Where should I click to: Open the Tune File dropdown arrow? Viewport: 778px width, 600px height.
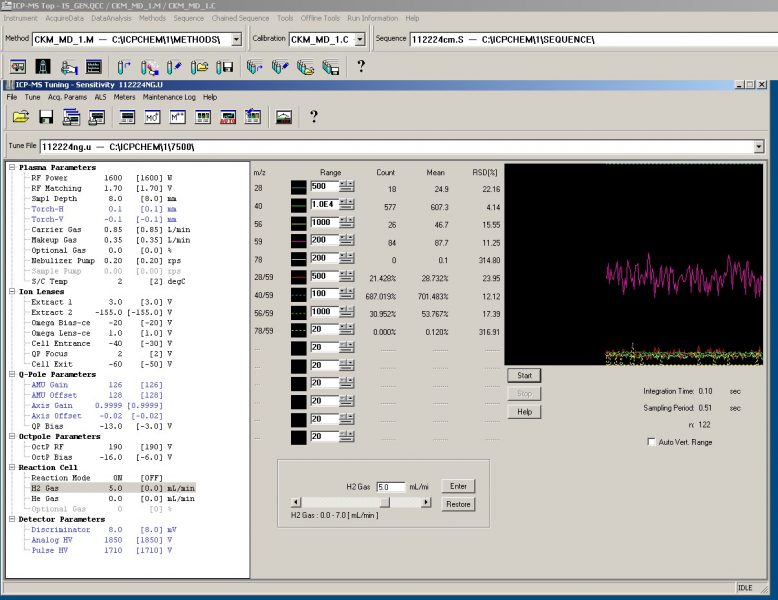coord(759,146)
